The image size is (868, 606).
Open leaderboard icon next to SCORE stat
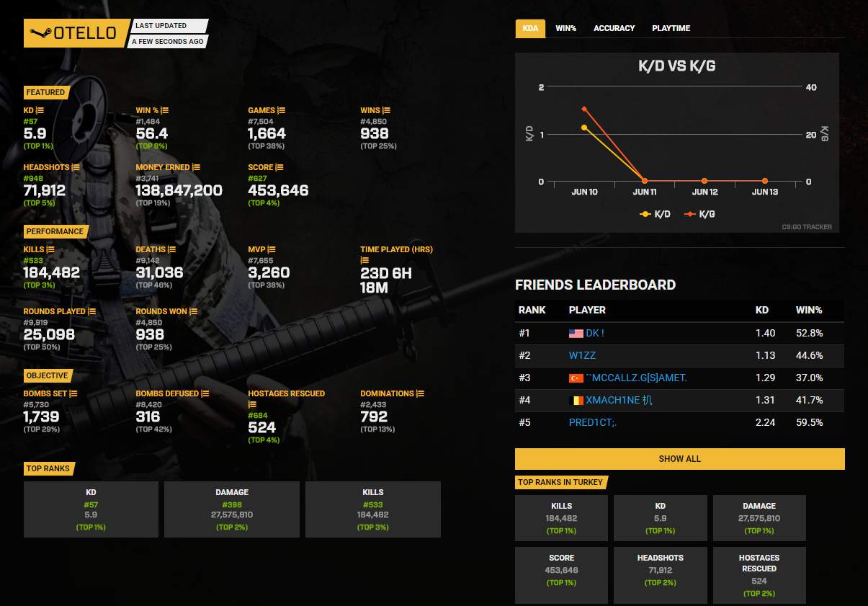[280, 167]
